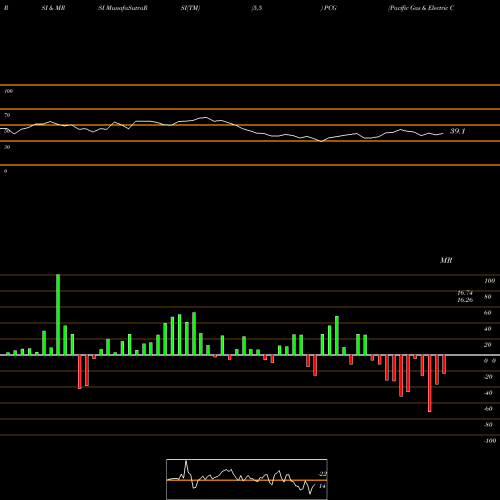The image size is (500, 500).
Task: Click the SI & MR header text
Action: point(53,8)
